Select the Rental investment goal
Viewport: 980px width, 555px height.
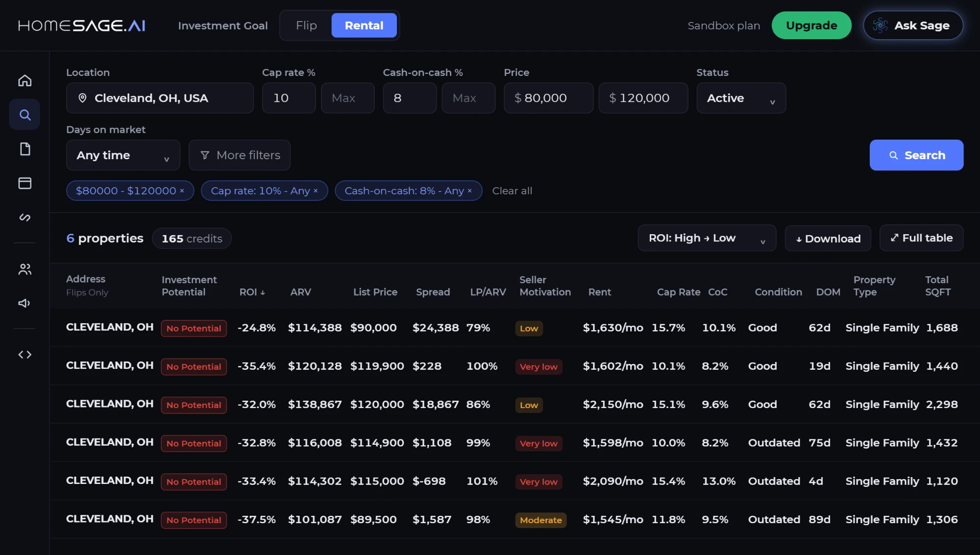point(364,25)
